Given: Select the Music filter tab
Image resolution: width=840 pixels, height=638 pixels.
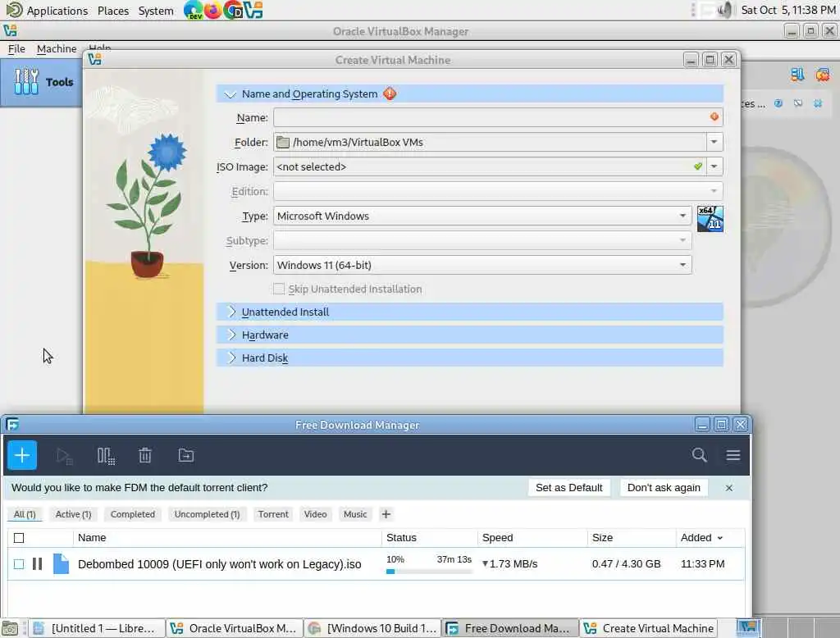Looking at the screenshot, I should tap(355, 514).
